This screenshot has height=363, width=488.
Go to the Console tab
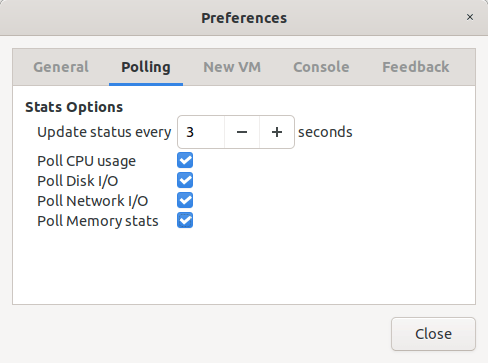point(321,67)
